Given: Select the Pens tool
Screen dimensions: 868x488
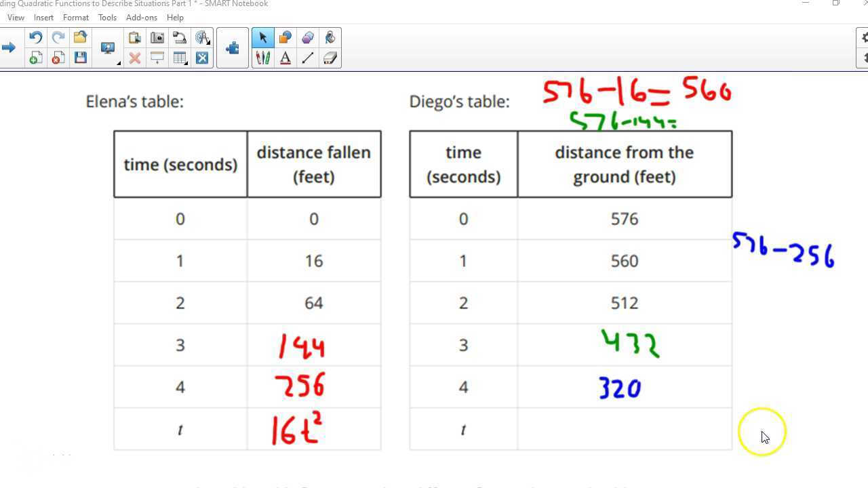Looking at the screenshot, I should coord(263,58).
